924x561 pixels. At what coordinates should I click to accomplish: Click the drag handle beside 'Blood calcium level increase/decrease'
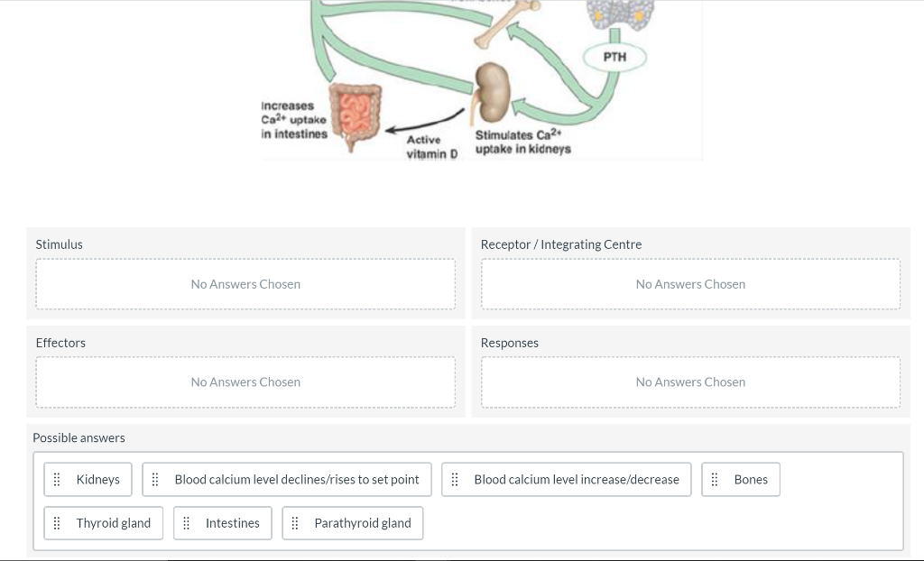[x=454, y=479]
